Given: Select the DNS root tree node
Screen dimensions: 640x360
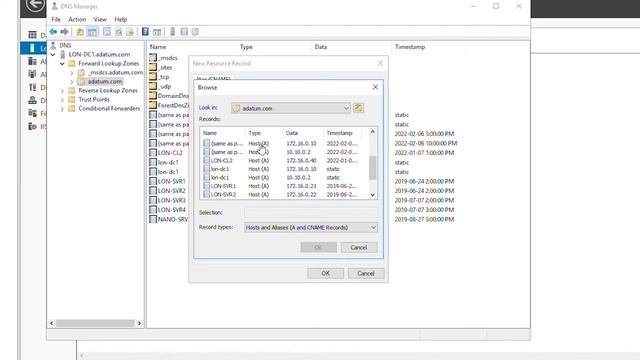Looking at the screenshot, I should 65,45.
